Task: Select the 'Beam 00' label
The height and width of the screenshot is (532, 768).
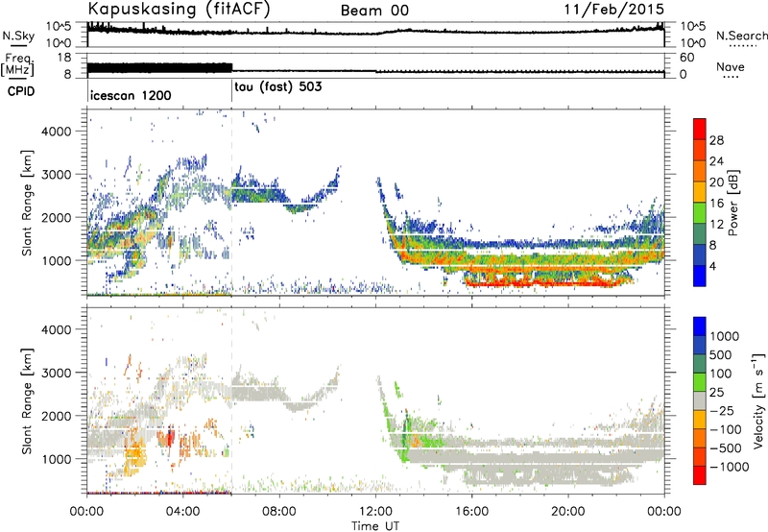Action: pos(374,11)
